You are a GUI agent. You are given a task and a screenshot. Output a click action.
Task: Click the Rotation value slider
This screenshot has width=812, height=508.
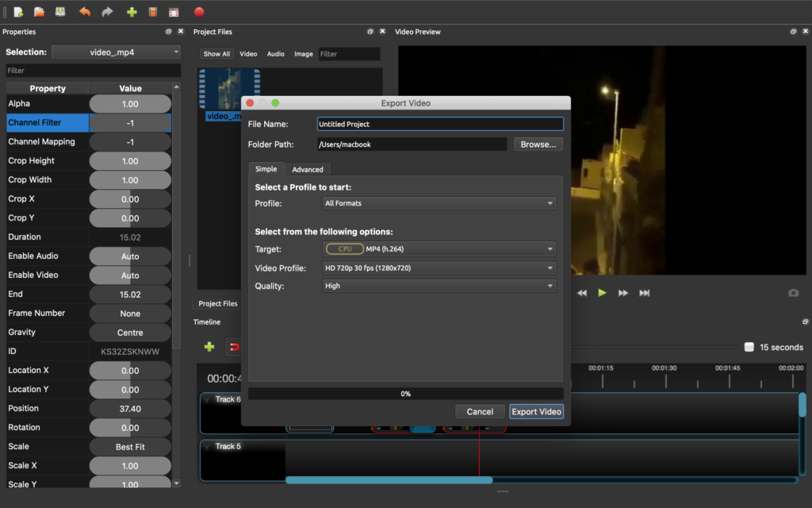click(130, 428)
